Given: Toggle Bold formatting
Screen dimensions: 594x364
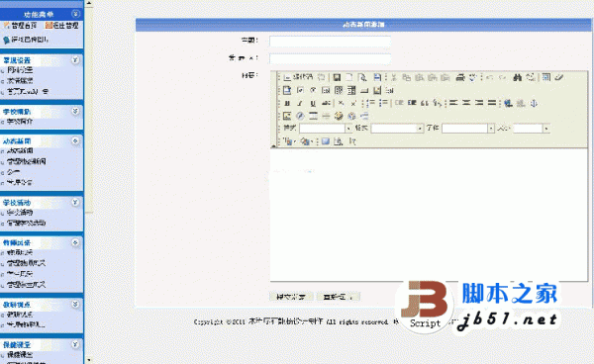Looking at the screenshot, I should 287,103.
